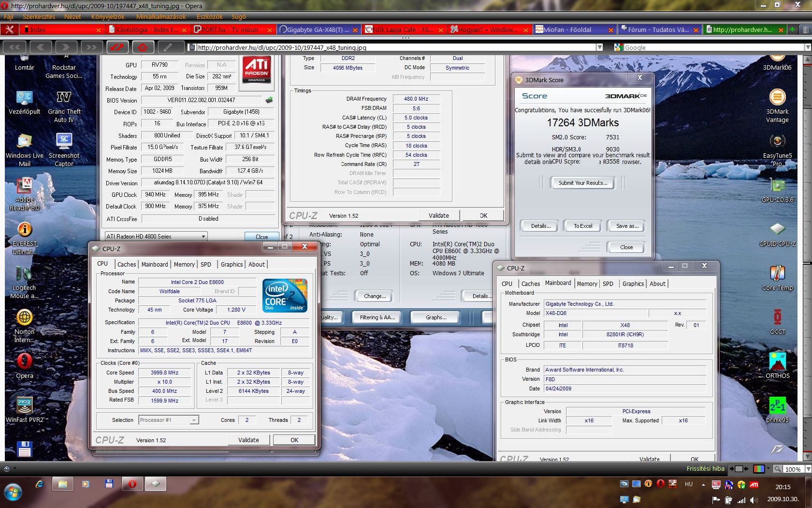Click the Google search engine icon
Screen dimensions: 812x508
click(x=618, y=47)
